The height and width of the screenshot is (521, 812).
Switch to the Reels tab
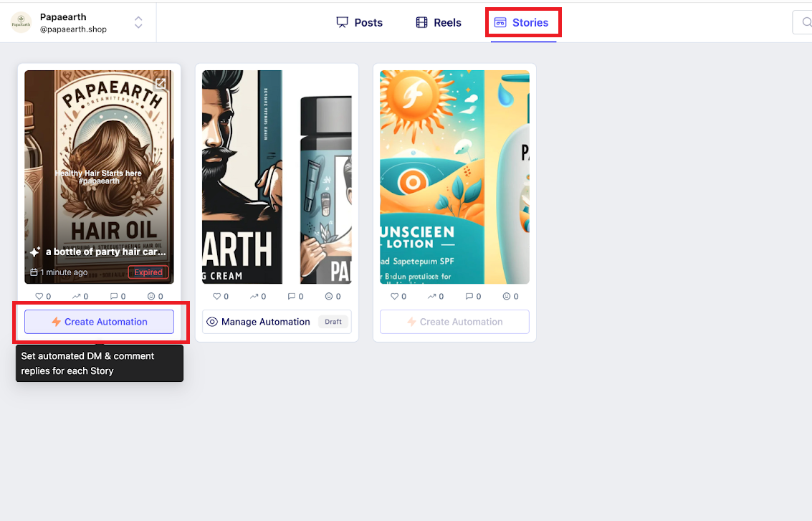pyautogui.click(x=438, y=23)
